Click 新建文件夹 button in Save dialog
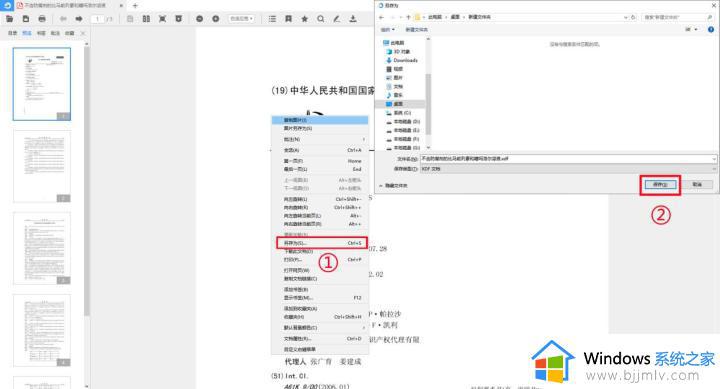Screen dimensions: 720x389 click(x=416, y=29)
